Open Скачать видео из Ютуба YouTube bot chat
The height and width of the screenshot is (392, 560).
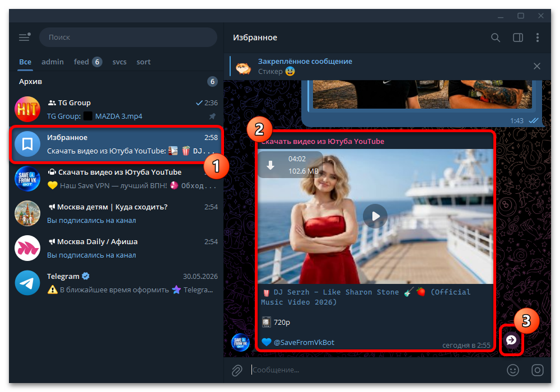(116, 179)
